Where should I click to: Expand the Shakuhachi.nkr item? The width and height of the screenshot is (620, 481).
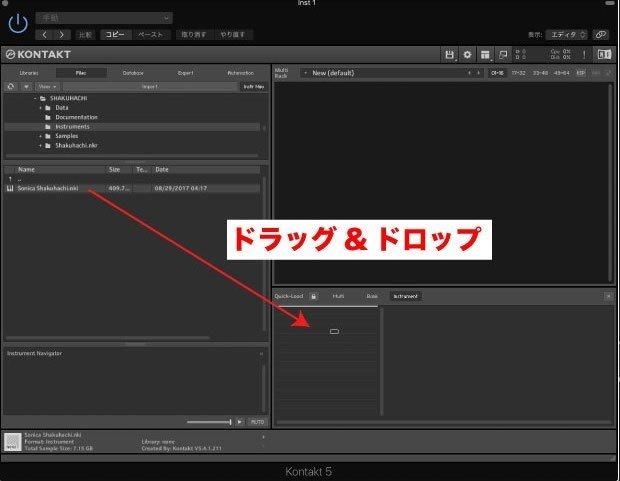(41, 146)
